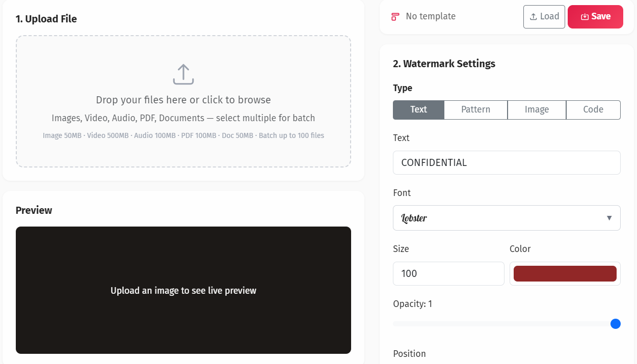The image size is (637, 364).
Task: Switch to the Pattern watermark type
Action: tap(475, 109)
